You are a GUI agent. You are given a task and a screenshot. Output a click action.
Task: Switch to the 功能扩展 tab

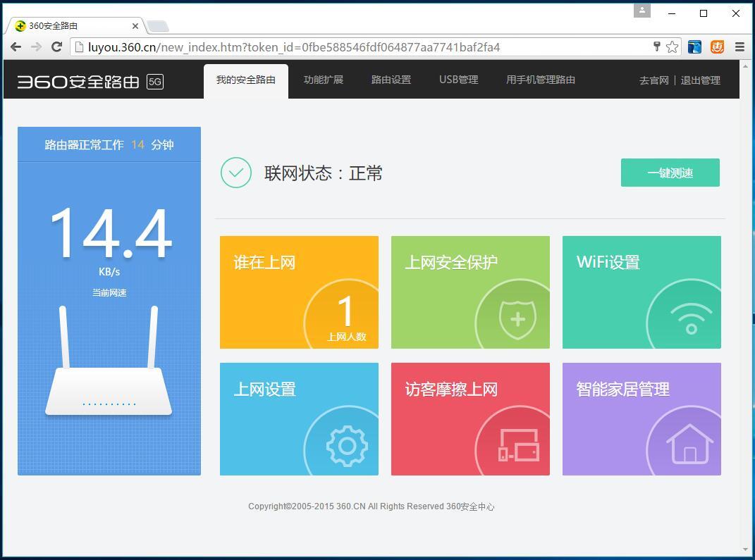coord(323,80)
